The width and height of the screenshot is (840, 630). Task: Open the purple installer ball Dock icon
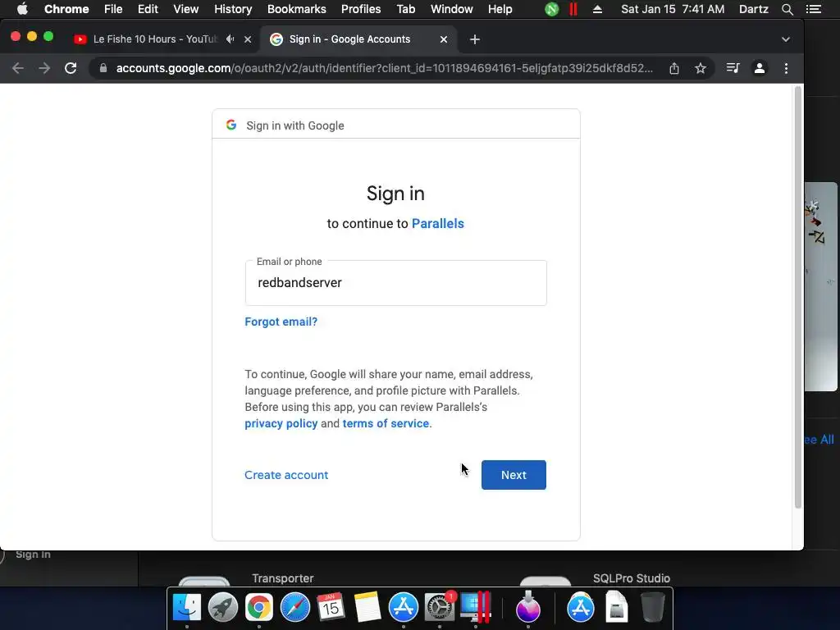(x=528, y=608)
